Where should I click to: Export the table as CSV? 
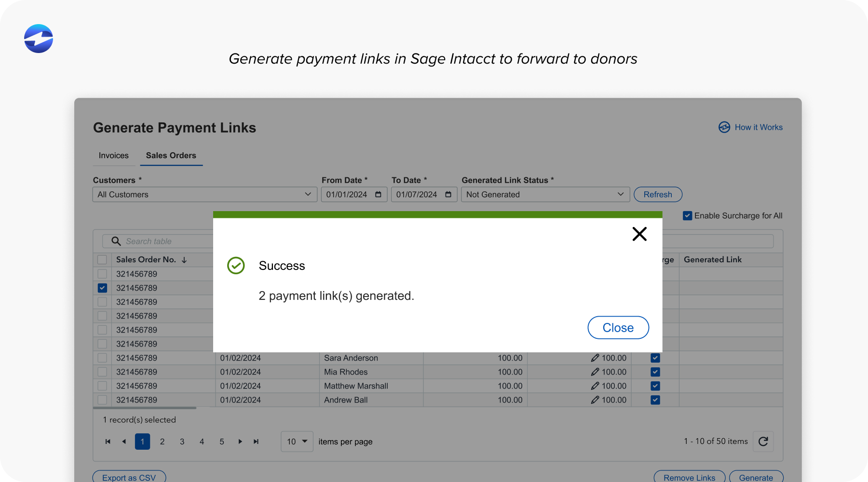click(x=129, y=477)
